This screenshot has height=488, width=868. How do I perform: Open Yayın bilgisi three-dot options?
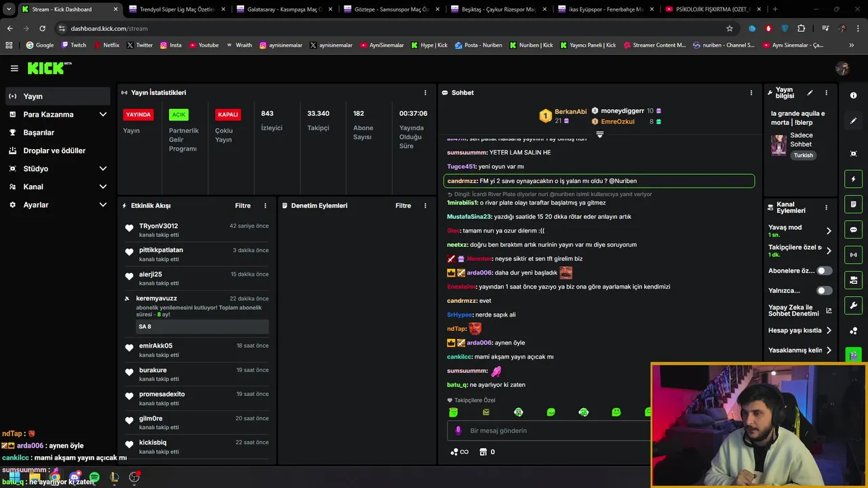click(x=826, y=93)
